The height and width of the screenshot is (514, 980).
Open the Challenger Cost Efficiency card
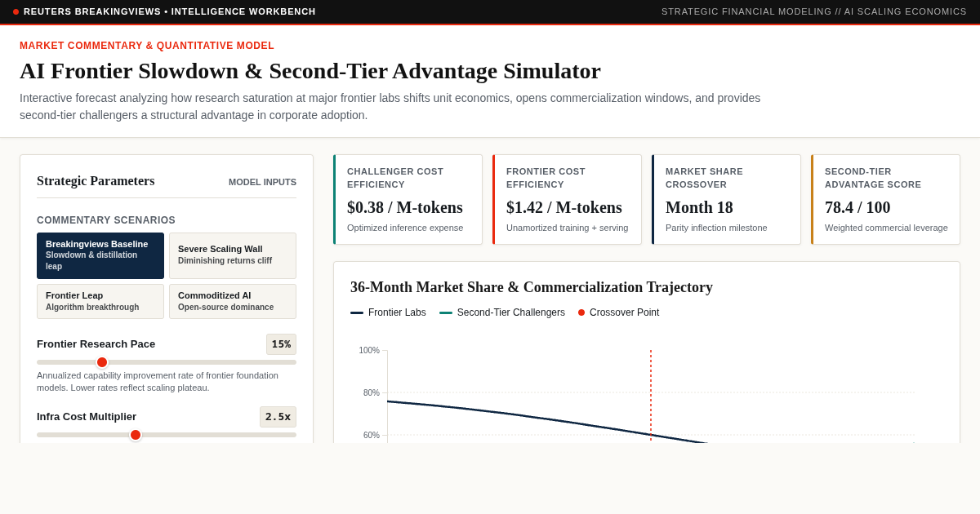pyautogui.click(x=408, y=200)
